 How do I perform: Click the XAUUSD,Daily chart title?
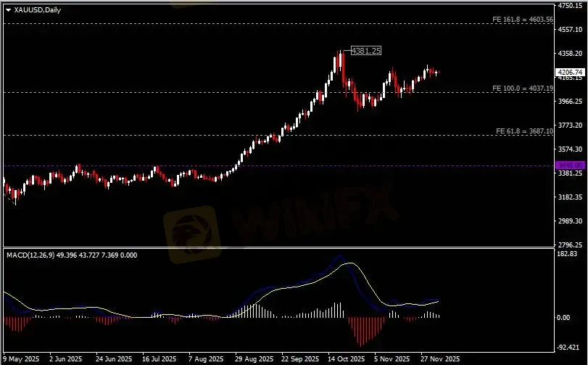coord(38,9)
